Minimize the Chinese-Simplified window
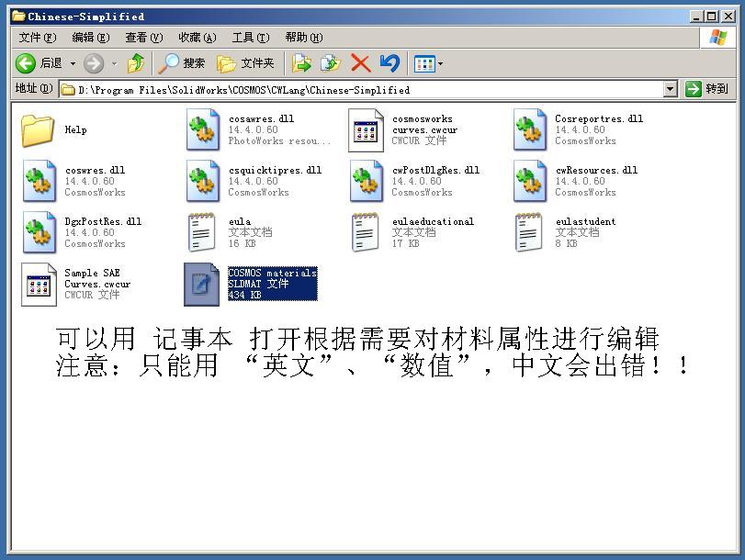Viewport: 745px width, 560px height. pyautogui.click(x=696, y=17)
